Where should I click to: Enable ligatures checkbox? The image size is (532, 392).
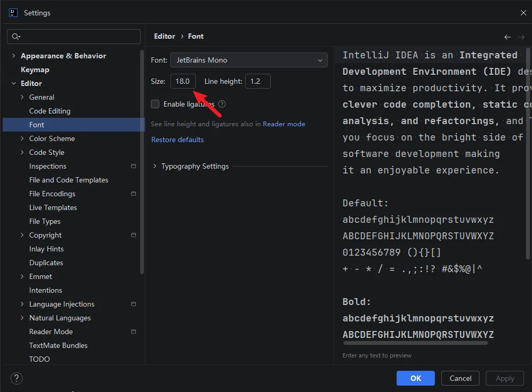[155, 104]
